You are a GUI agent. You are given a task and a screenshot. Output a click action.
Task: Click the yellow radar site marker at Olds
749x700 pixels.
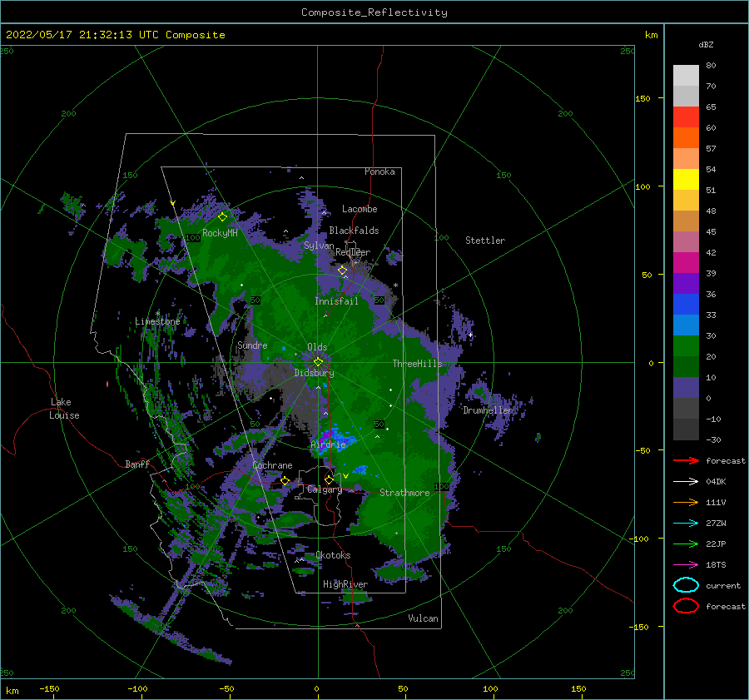pyautogui.click(x=318, y=362)
